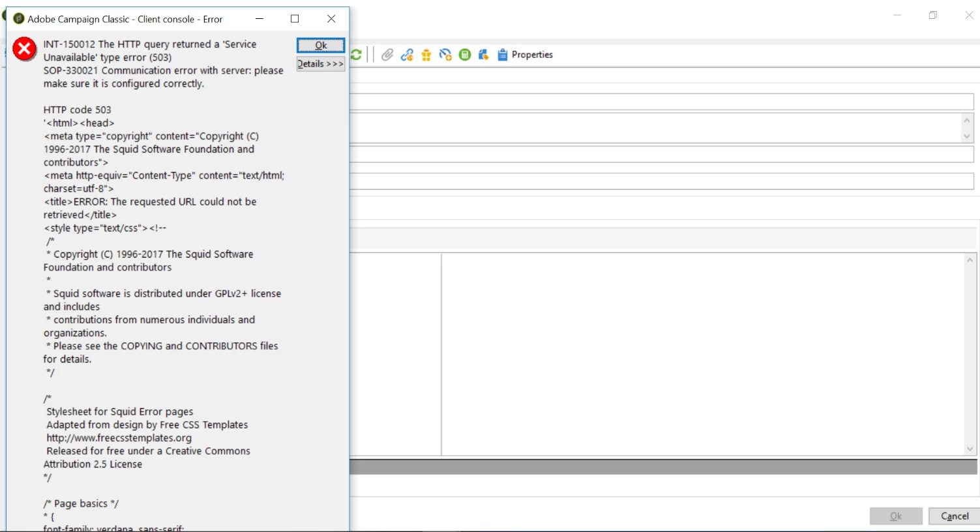
Task: Click the large empty content pane
Action: pos(703,354)
